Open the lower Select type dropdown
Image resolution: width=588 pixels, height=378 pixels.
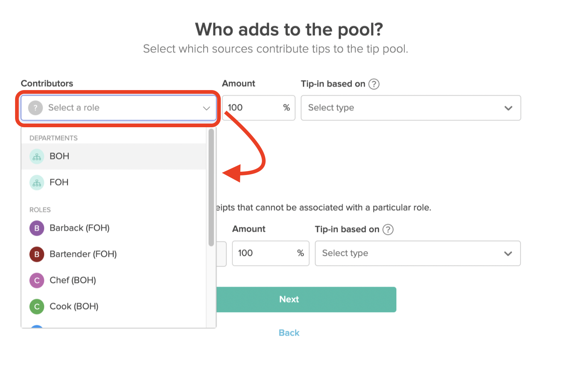point(418,253)
